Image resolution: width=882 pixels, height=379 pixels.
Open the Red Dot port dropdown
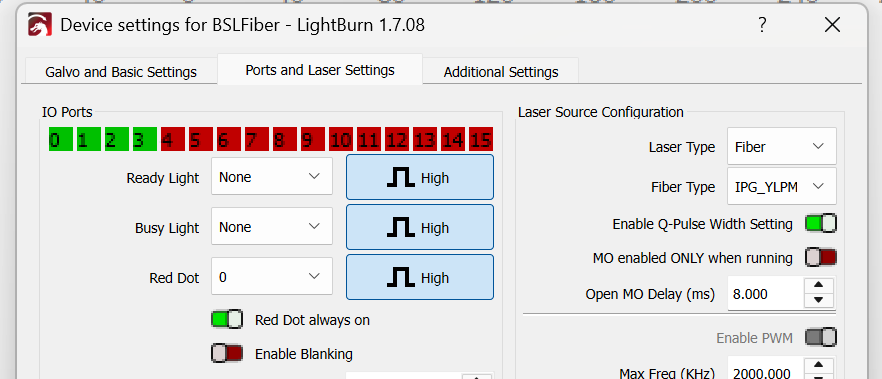pos(272,277)
